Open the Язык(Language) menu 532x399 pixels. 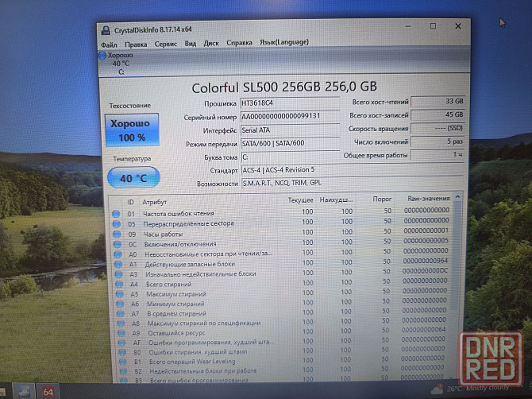(284, 42)
